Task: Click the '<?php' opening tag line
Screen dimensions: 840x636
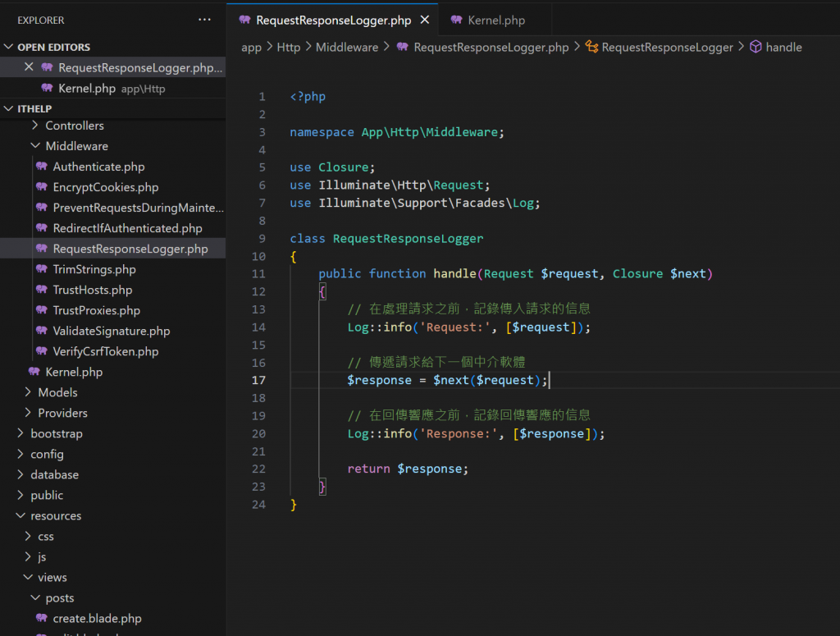Action: [x=308, y=97]
